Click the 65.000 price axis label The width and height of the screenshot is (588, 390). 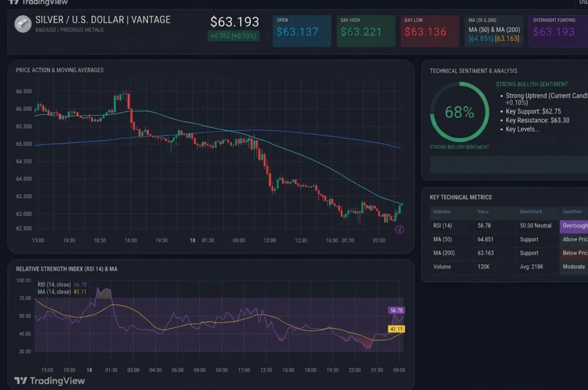tap(24, 144)
